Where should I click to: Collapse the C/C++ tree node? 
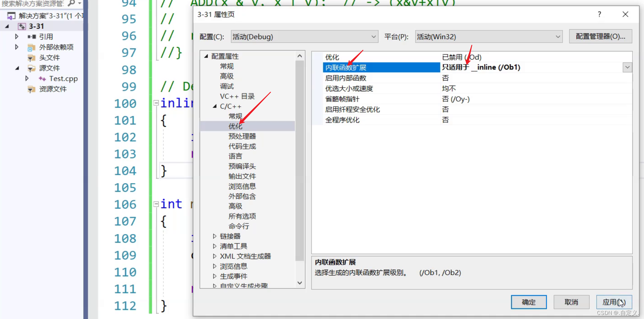coord(215,106)
